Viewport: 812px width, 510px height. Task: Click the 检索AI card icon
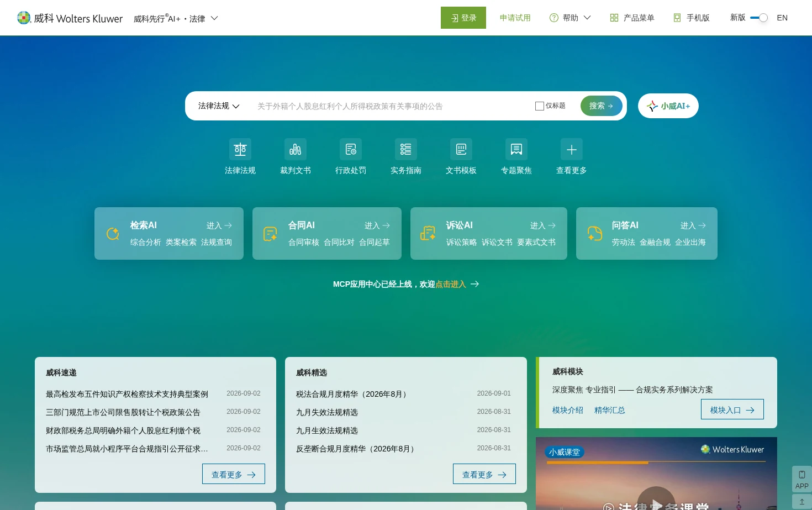tap(113, 234)
